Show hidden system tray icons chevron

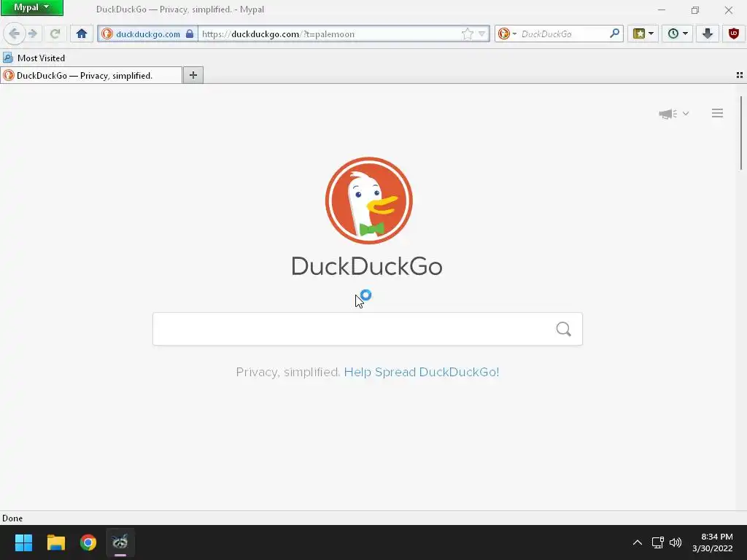coord(637,542)
